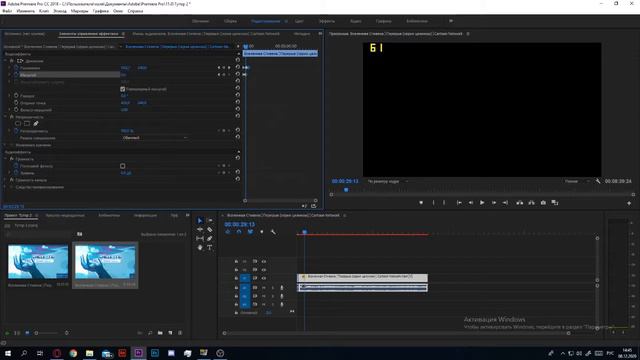640x360 pixels.
Task: Open the Файл menu
Action: (7, 11)
